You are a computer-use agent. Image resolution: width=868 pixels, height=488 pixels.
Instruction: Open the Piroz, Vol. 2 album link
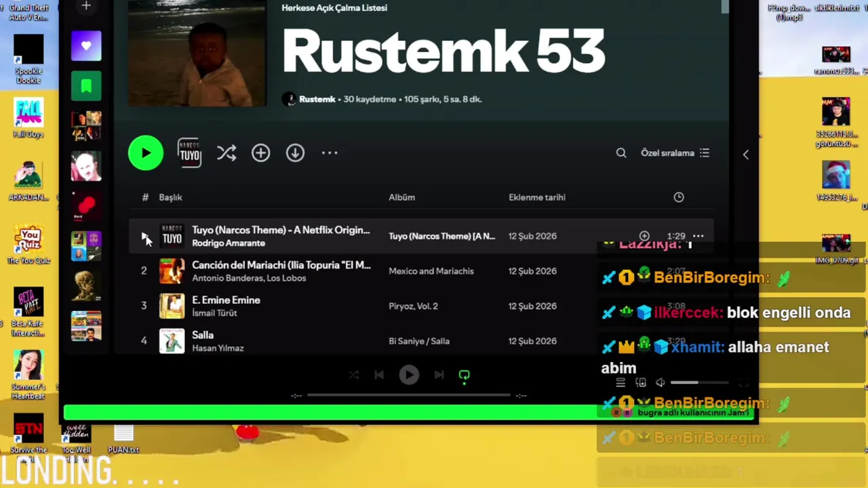[413, 306]
